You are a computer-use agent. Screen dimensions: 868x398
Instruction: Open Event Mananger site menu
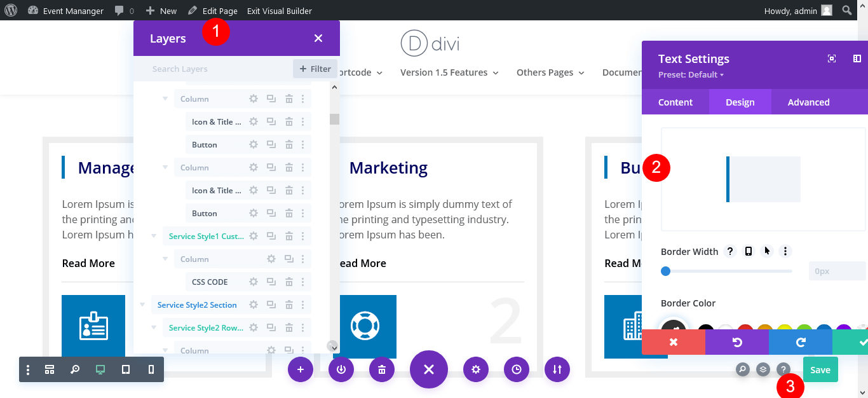tap(66, 10)
